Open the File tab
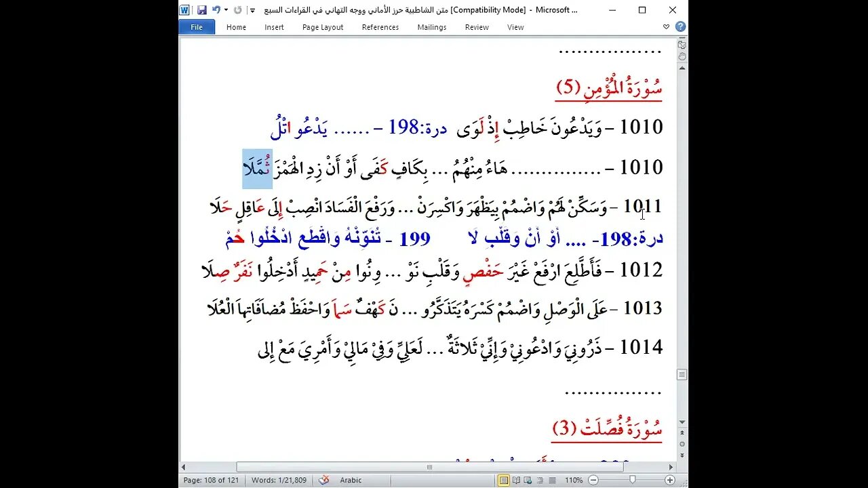Viewport: 868px width, 488px height. [x=197, y=27]
